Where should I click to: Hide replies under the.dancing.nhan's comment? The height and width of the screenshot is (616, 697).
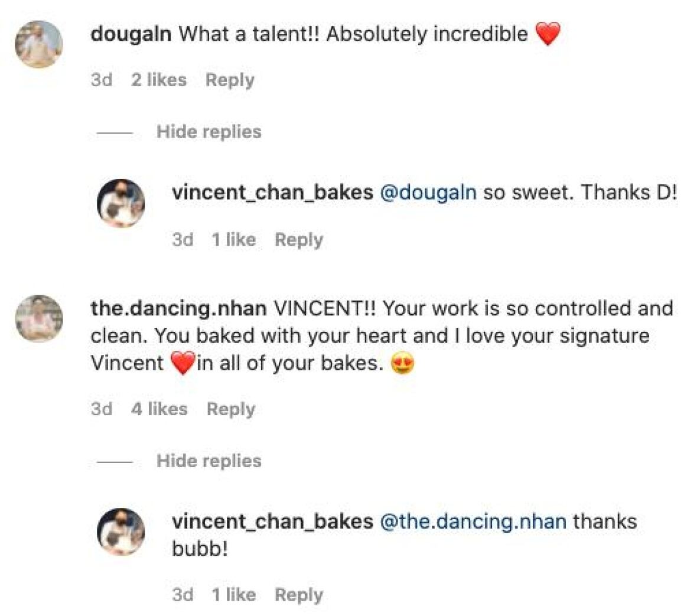pos(209,461)
